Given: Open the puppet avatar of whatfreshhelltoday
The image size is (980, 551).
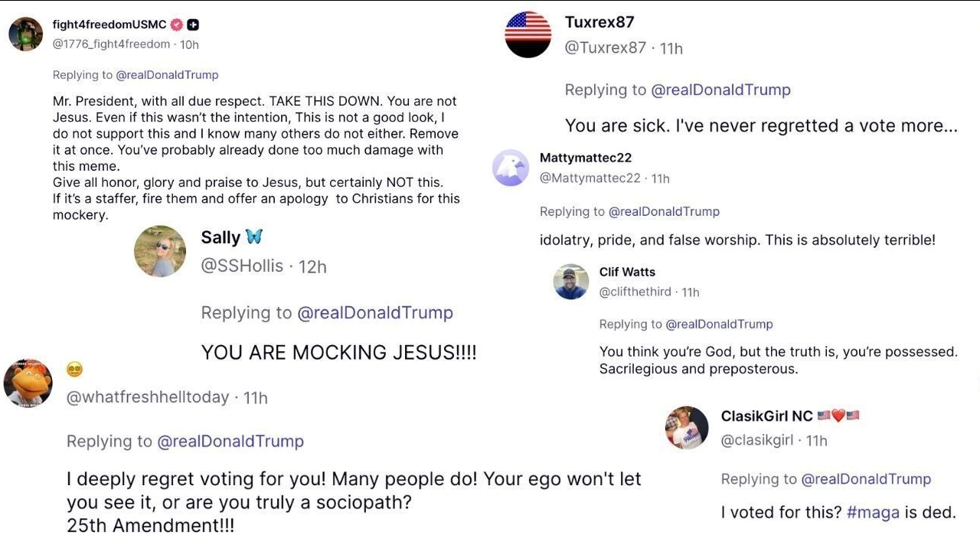Looking at the screenshot, I should (28, 382).
